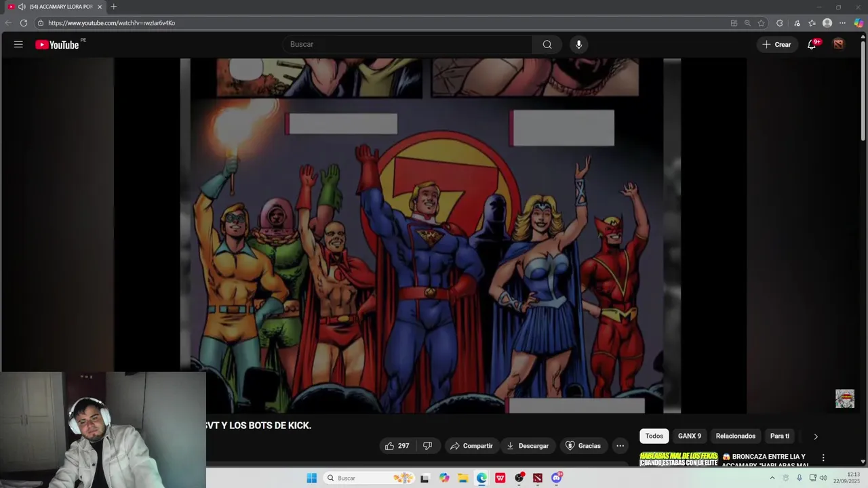Open File Explorer from the taskbar
Screen dimensions: 868x488
click(x=462, y=478)
